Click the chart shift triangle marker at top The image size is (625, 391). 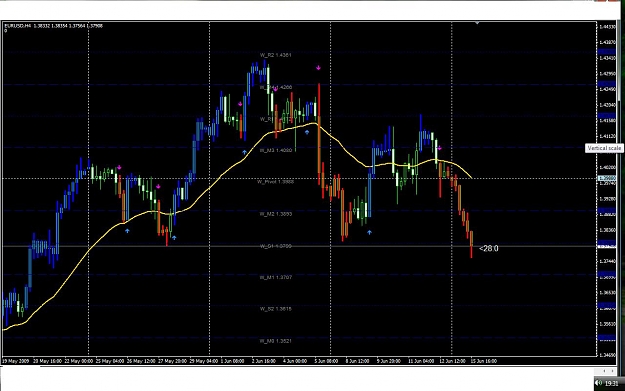point(477,24)
